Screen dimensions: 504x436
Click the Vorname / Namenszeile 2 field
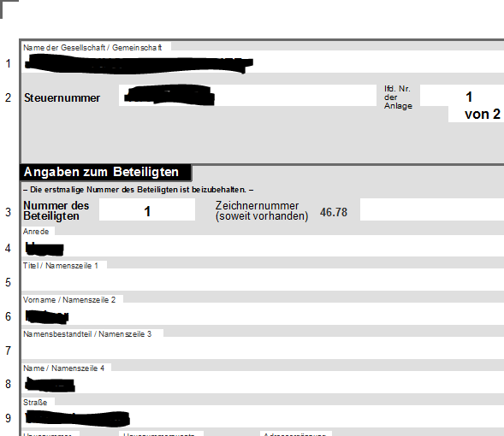(x=263, y=314)
